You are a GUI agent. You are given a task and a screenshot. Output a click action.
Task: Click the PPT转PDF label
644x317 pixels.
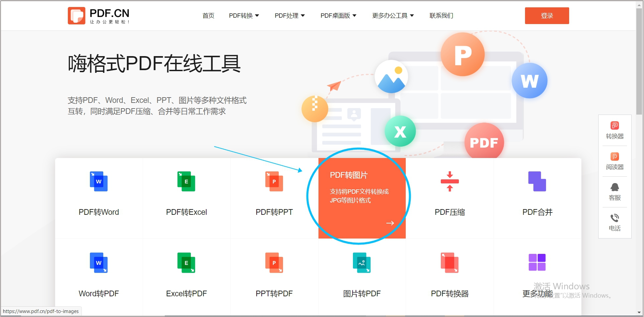click(x=274, y=294)
